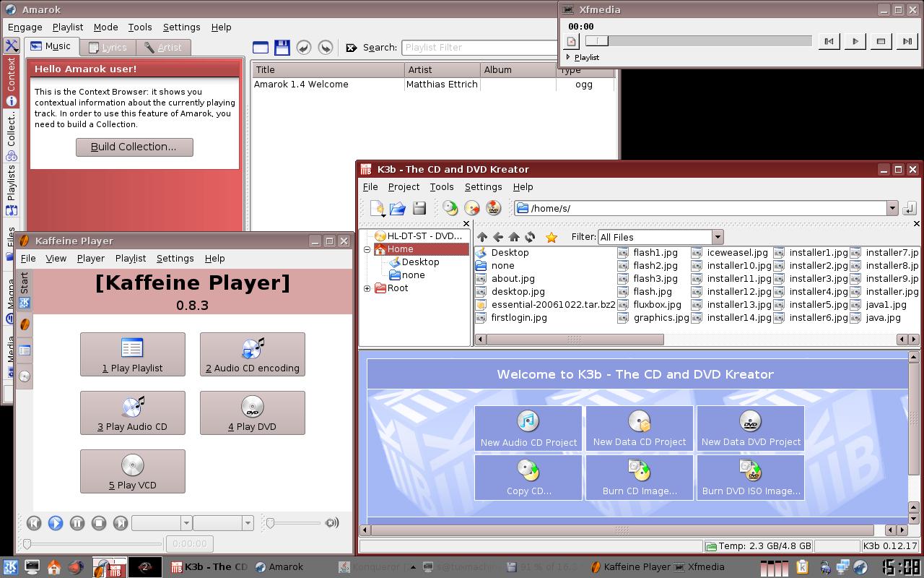Click the '4 Play DVD' button in Kaffeine
Viewport: 924px width, 578px height.
(x=253, y=413)
